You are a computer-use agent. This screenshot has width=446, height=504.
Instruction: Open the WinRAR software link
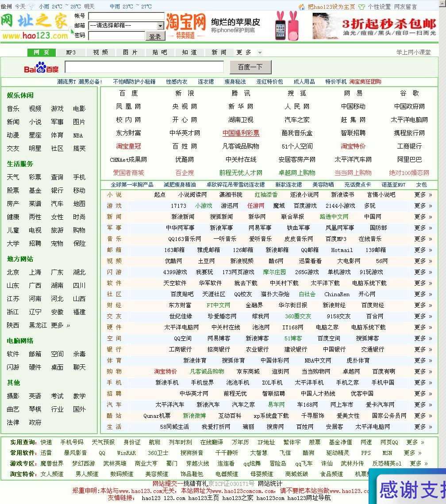pyautogui.click(x=127, y=453)
